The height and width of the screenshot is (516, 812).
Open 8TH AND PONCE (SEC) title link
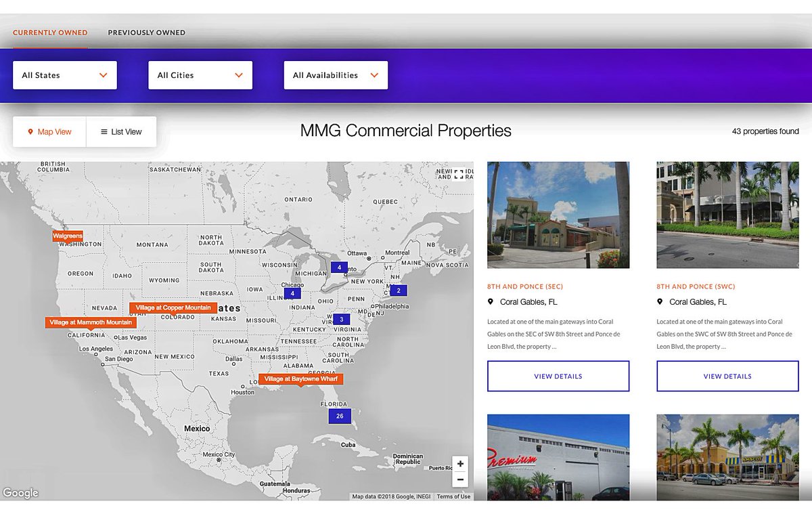[525, 286]
